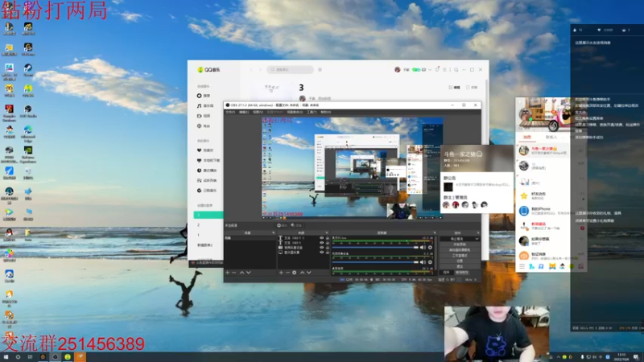
Task: Add a new scene in OBS Scenes panel
Action: [x=228, y=273]
